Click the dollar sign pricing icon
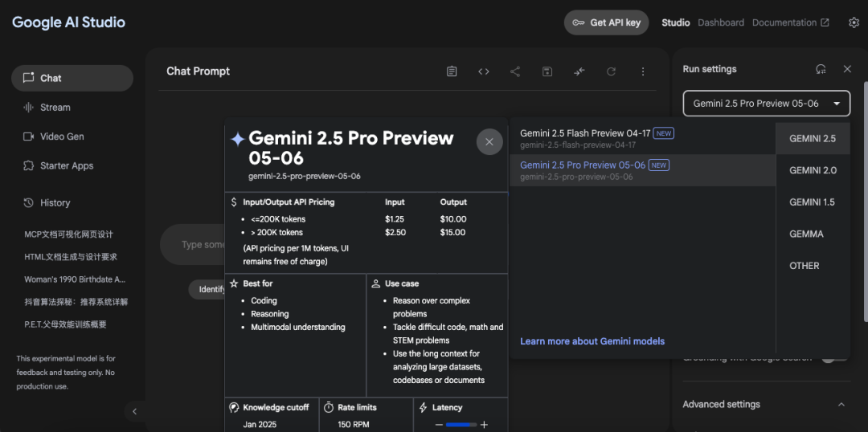 (x=234, y=202)
